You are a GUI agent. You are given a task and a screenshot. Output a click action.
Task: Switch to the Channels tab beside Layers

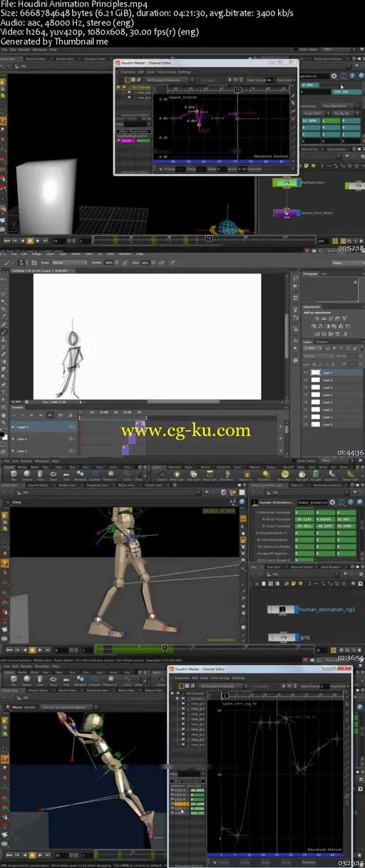[322, 342]
